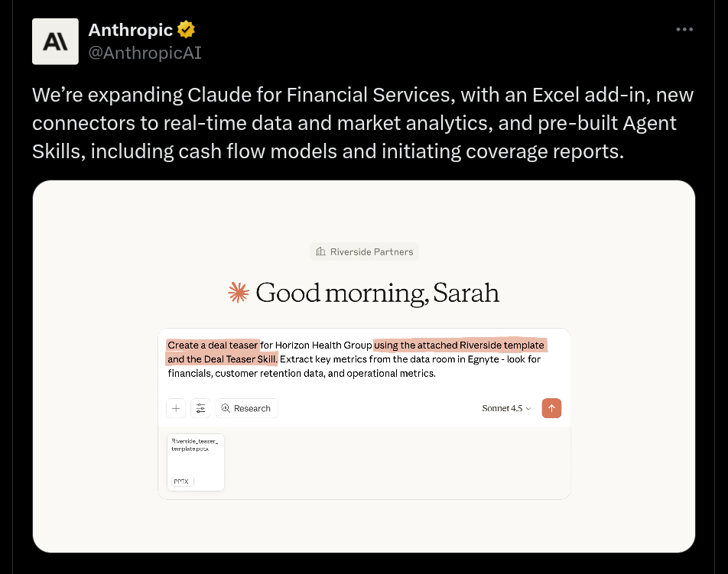This screenshot has height=574, width=728.
Task: Click the plus attachment icon
Action: tap(176, 408)
